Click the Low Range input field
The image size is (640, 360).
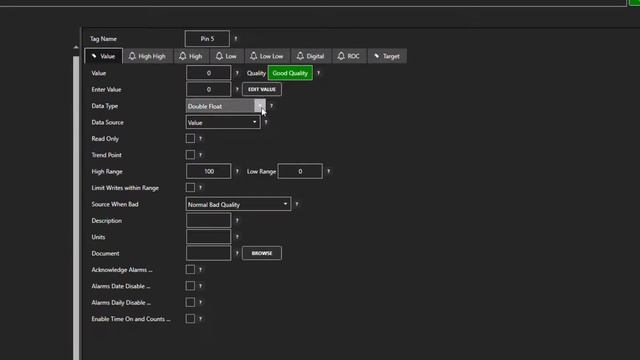tap(300, 171)
